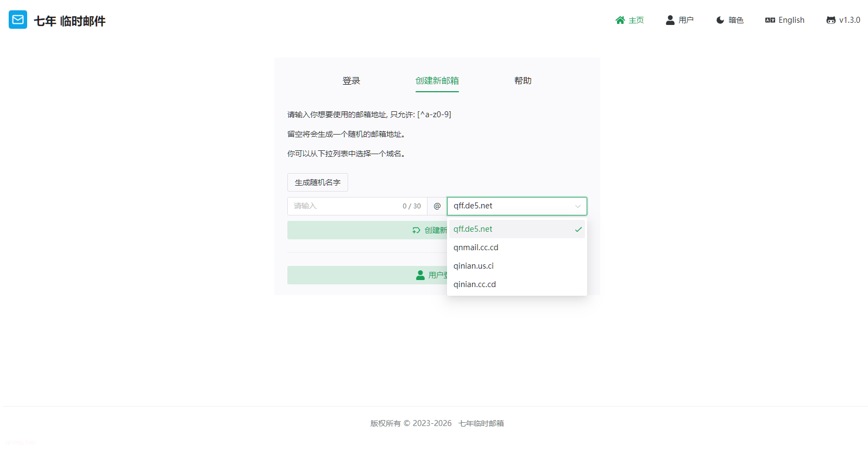Open the 帮助 tab
Image resolution: width=868 pixels, height=451 pixels.
pyautogui.click(x=523, y=81)
